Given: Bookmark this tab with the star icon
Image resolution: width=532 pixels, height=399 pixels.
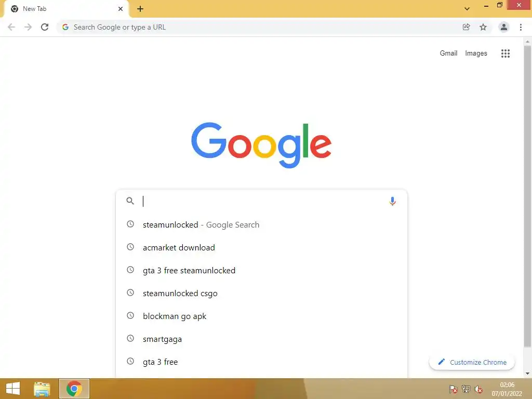Looking at the screenshot, I should point(483,27).
